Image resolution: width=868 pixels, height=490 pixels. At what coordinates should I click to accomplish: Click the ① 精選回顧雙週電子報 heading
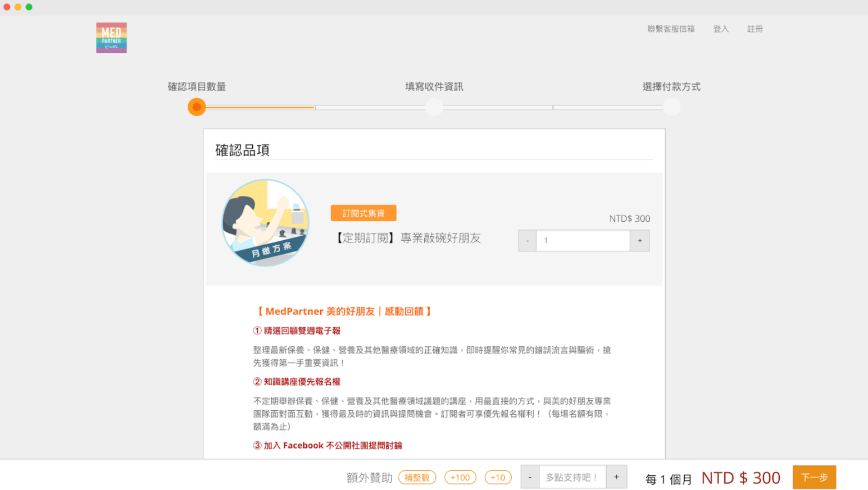point(297,331)
